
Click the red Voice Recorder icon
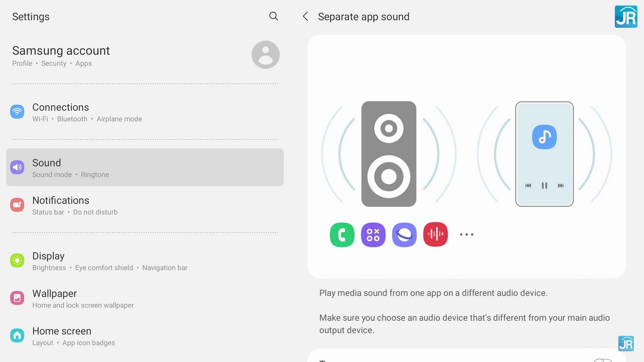point(436,235)
